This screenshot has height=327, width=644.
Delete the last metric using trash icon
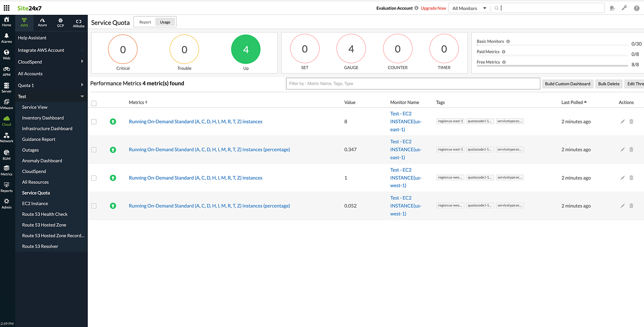click(x=631, y=206)
